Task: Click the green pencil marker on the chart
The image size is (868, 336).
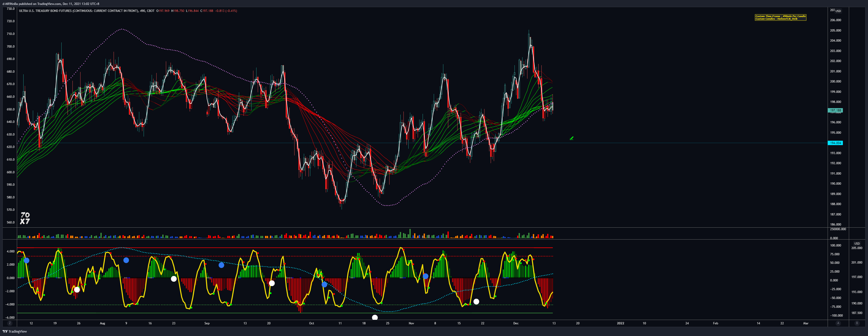Action: [x=571, y=138]
